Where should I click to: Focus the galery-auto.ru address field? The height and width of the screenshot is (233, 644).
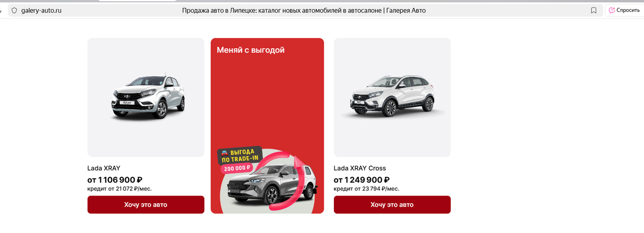(x=41, y=10)
